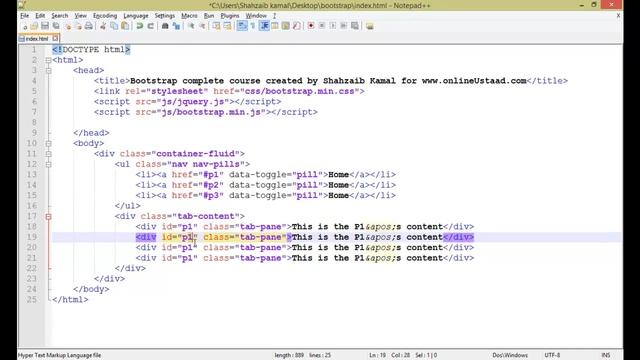Open the Edit menu

[40, 16]
